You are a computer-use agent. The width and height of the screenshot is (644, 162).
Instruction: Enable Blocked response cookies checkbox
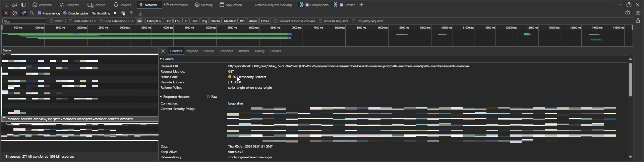[275, 21]
